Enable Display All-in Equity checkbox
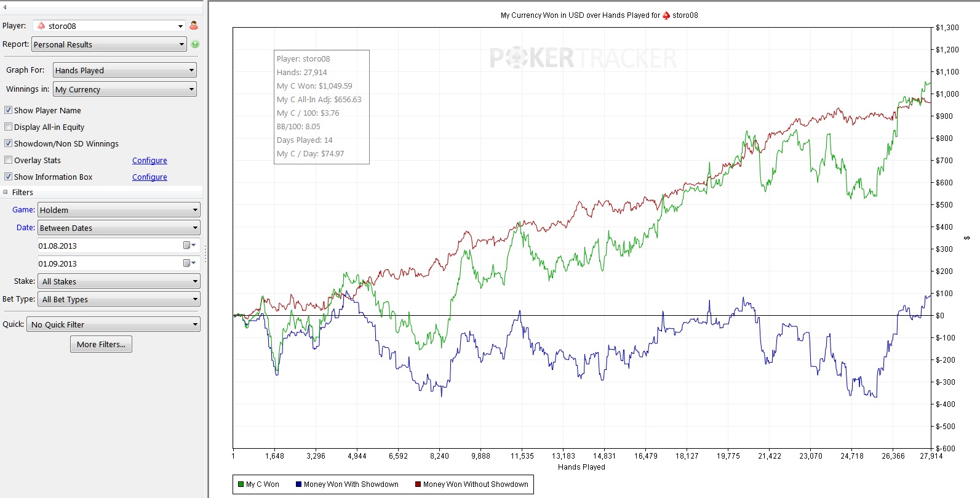Screen dimensions: 980x498 [9, 127]
